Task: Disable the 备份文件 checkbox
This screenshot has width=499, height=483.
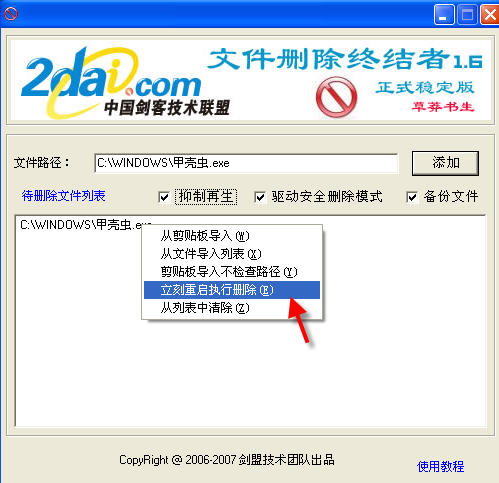Action: click(412, 197)
